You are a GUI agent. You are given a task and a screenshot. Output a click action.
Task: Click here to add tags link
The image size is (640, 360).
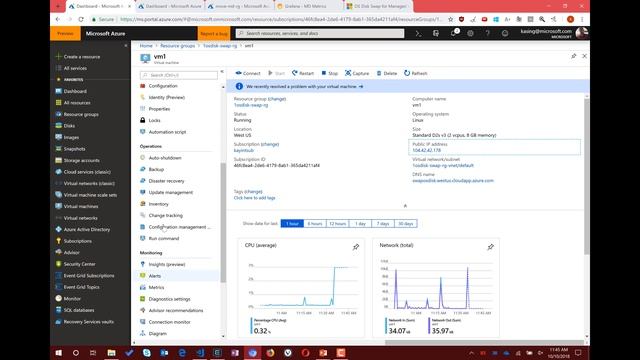point(254,198)
